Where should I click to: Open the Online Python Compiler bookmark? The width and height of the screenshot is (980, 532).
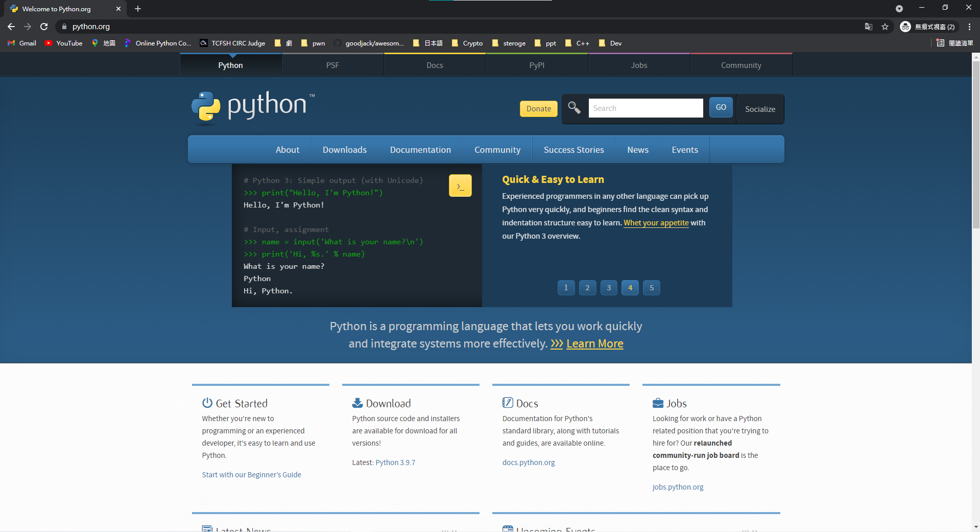[x=158, y=43]
